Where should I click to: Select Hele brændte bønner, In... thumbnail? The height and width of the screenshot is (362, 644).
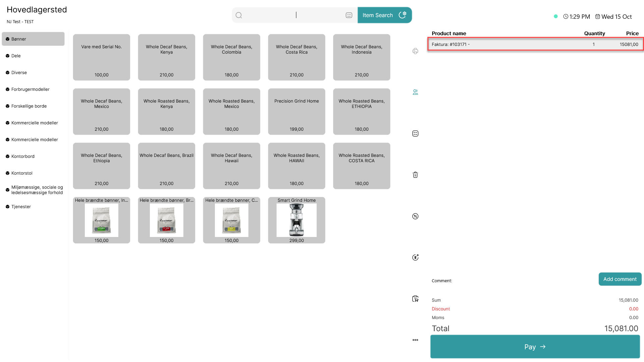(x=102, y=220)
